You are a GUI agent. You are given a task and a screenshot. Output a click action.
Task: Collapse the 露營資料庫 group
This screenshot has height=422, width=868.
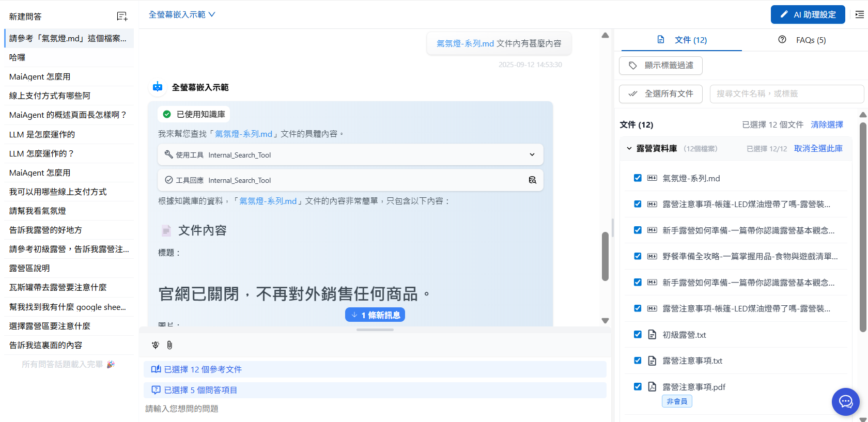pyautogui.click(x=629, y=149)
